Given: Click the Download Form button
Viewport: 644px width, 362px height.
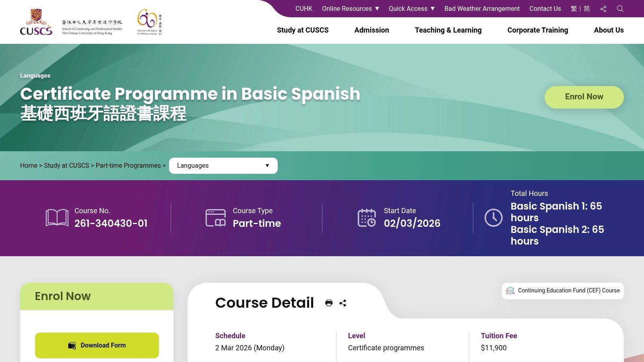Looking at the screenshot, I should coord(97,346).
